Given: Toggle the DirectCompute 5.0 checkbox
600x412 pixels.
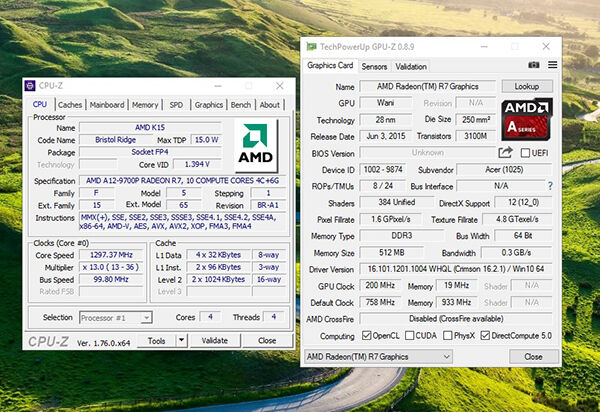Looking at the screenshot, I should [x=485, y=335].
